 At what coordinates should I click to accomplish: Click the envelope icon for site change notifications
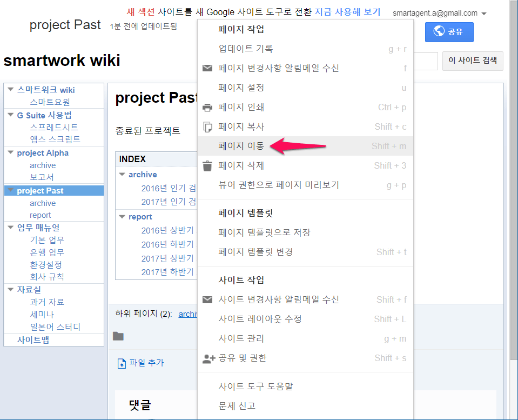pos(207,299)
